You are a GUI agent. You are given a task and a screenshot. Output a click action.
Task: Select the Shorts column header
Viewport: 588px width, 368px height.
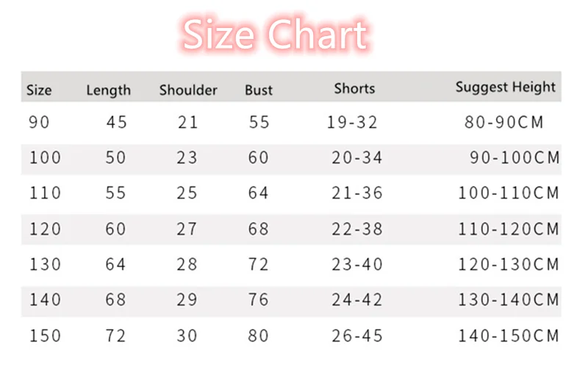[x=354, y=88]
